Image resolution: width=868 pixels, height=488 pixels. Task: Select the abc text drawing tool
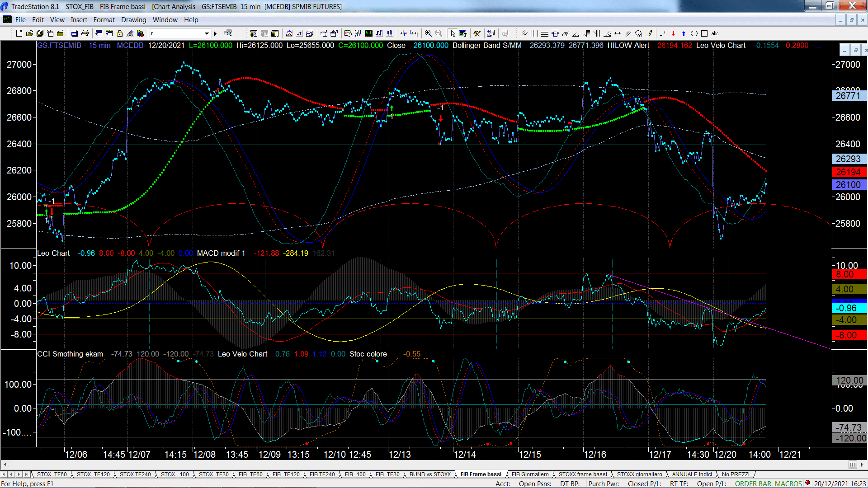[715, 33]
